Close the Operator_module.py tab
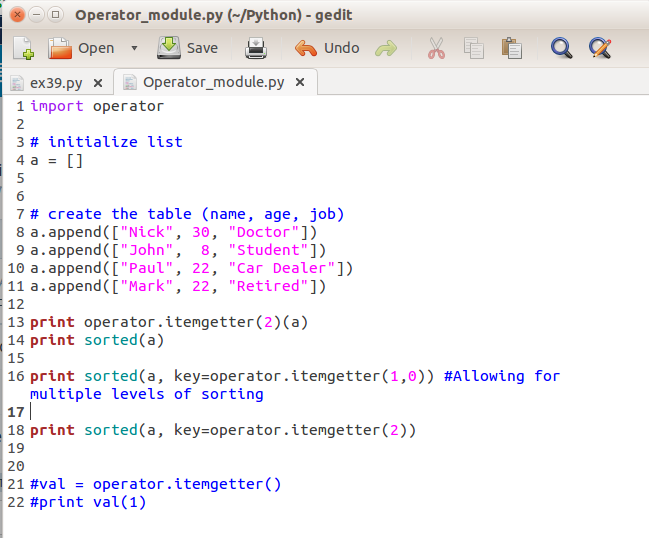This screenshot has height=538, width=649. tap(300, 82)
